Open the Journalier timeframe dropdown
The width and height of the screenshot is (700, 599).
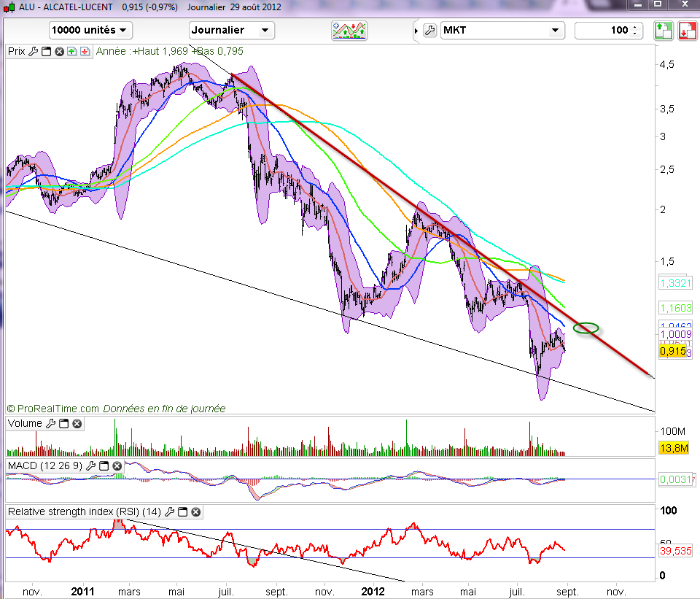click(231, 31)
